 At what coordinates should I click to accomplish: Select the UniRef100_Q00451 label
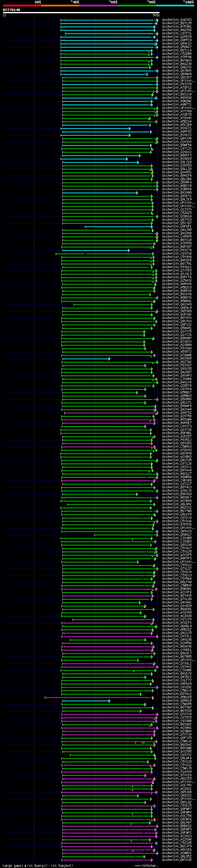point(177,172)
